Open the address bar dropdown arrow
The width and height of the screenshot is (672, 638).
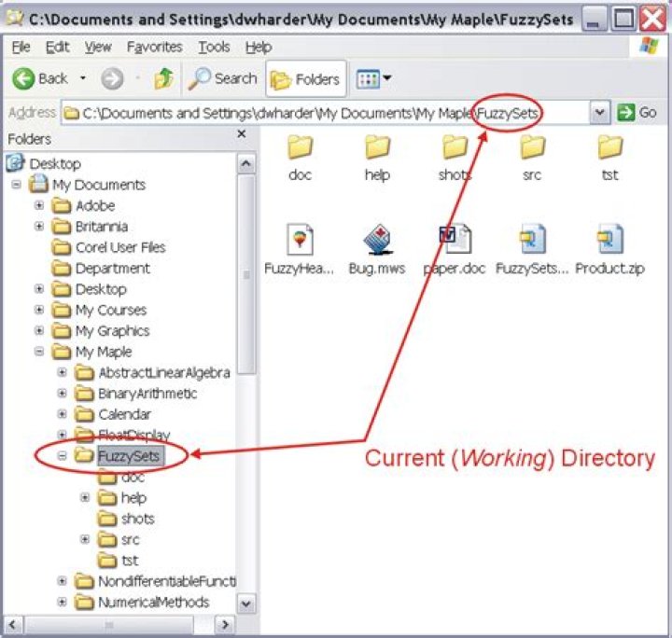(x=599, y=113)
